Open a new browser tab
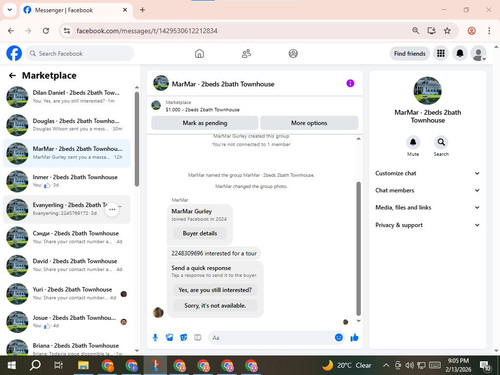This screenshot has height=375, width=500. [x=142, y=10]
